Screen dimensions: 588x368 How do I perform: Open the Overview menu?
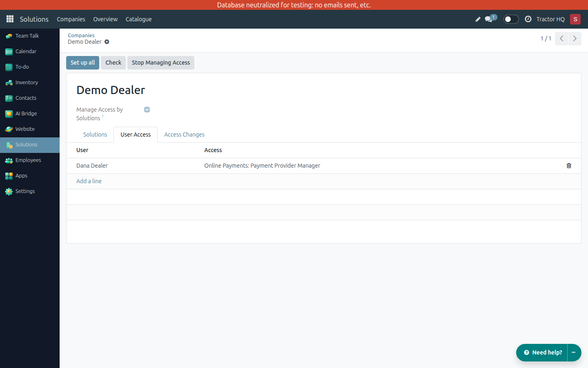pos(105,19)
